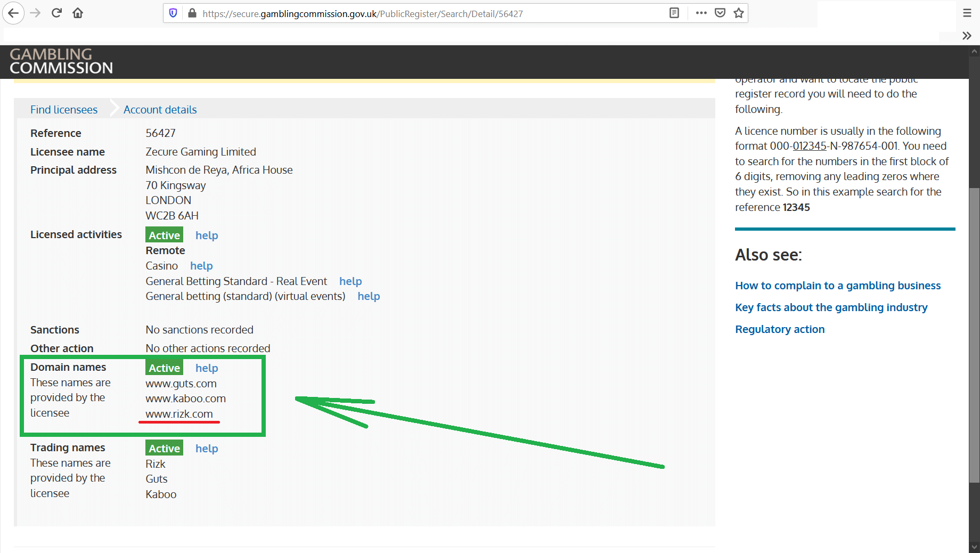
Task: View site security padlock details
Action: point(192,13)
